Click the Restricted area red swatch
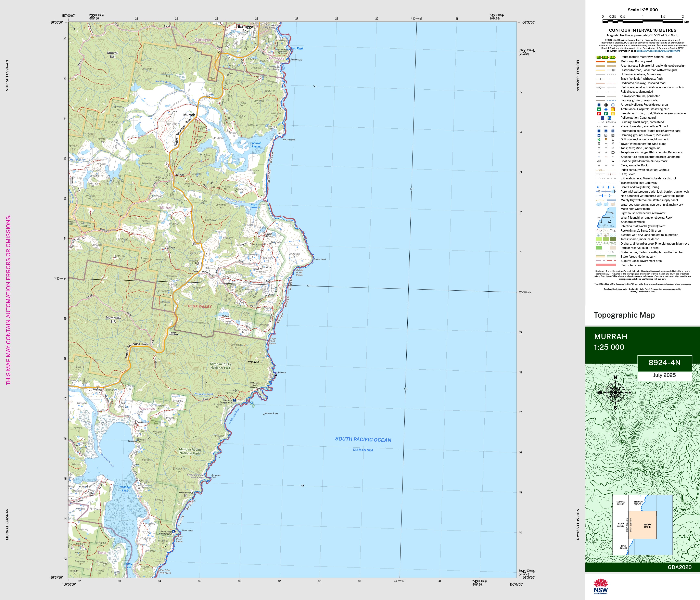 pos(605,265)
